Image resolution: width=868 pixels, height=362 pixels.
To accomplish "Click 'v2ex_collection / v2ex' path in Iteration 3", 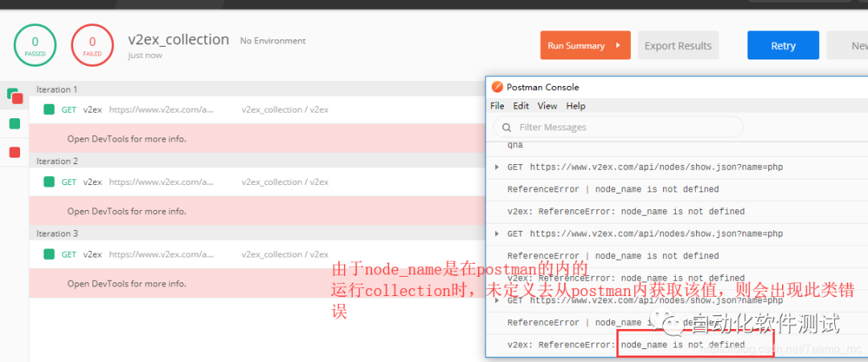I will [x=285, y=254].
